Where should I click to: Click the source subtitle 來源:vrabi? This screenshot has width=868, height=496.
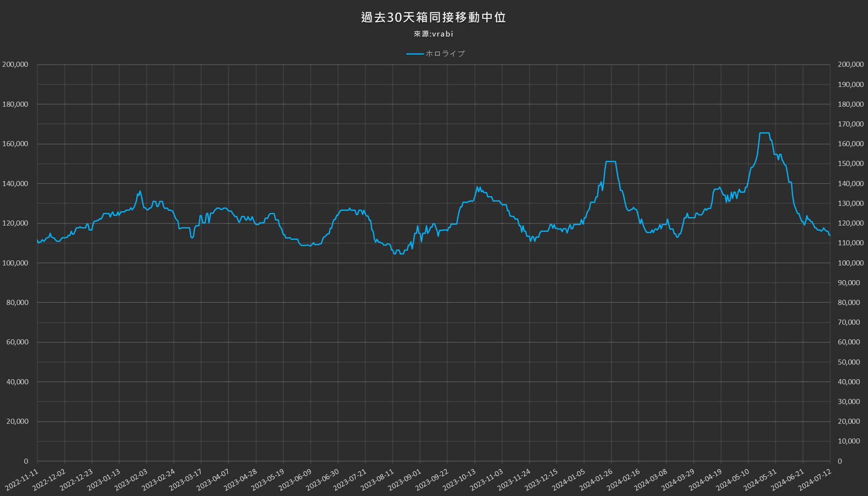tap(433, 34)
